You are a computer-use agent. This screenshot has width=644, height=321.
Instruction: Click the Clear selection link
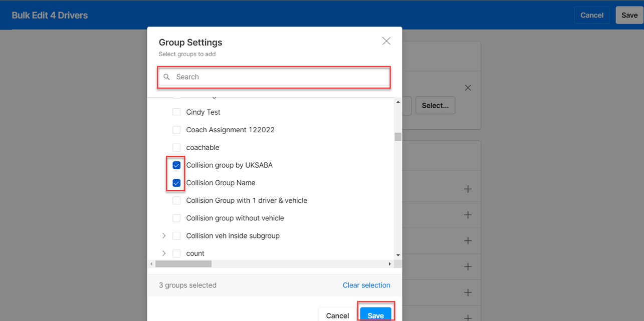(366, 285)
